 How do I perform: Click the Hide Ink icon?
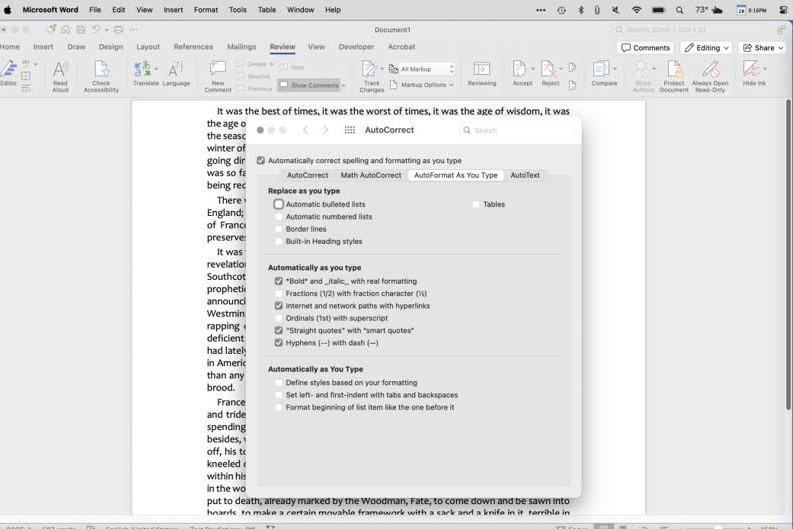coord(751,68)
